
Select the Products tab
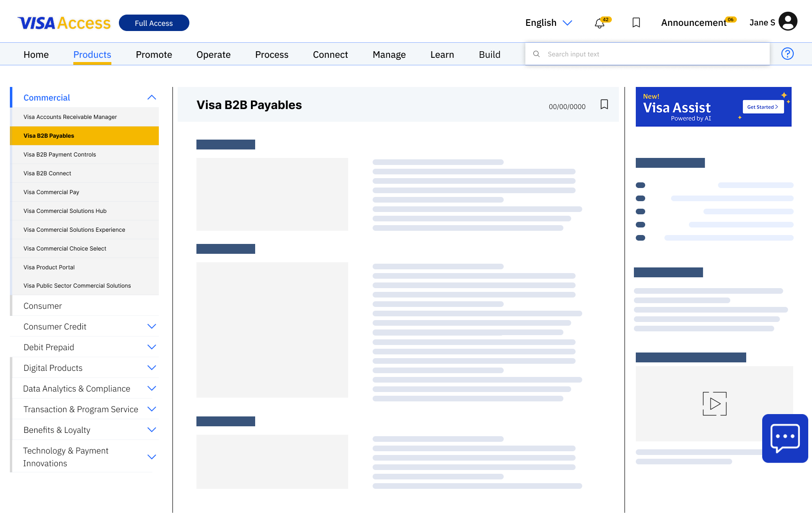coord(92,55)
